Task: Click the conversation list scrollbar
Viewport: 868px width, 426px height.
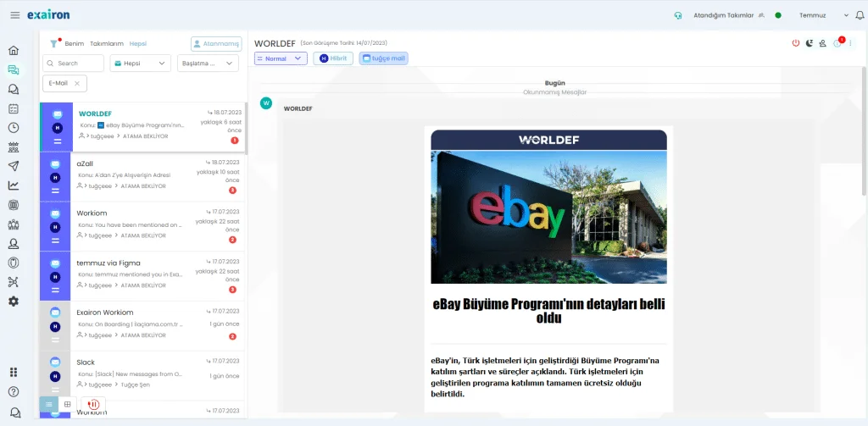Action: [x=246, y=129]
